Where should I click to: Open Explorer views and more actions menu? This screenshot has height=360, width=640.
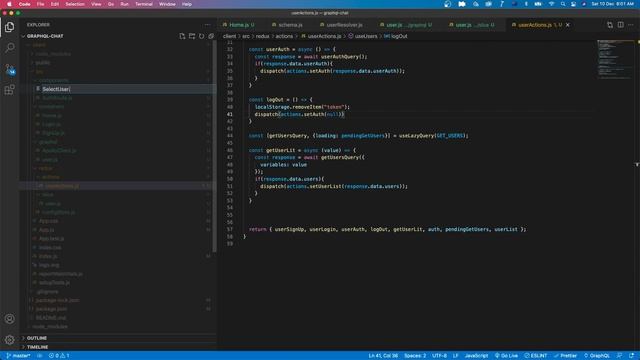click(207, 25)
